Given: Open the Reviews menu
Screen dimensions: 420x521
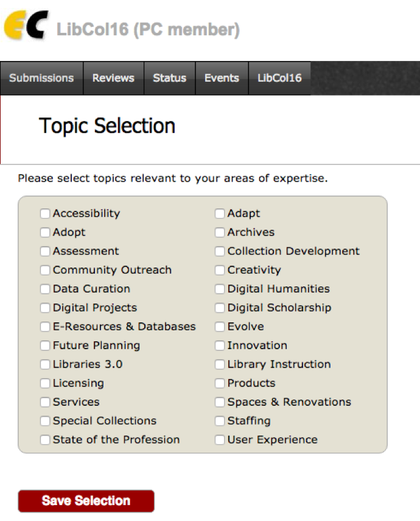Looking at the screenshot, I should point(113,78).
